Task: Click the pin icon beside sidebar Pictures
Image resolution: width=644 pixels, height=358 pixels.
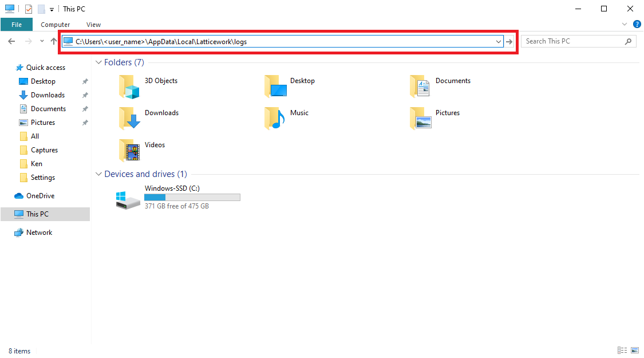Action: pyautogui.click(x=85, y=123)
